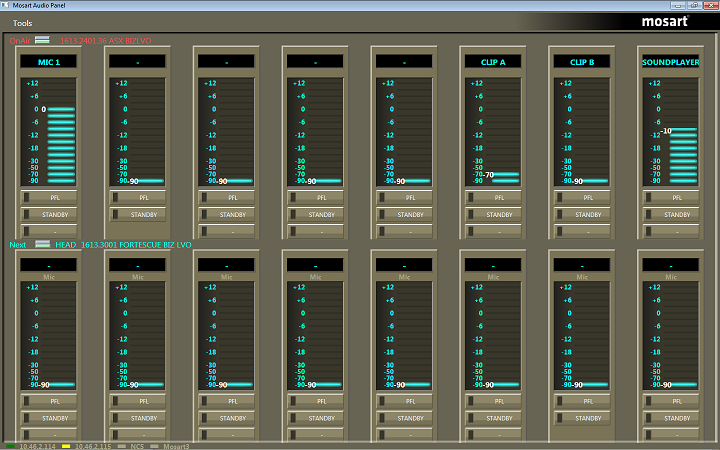Click the OnAir indicator icon
This screenshot has height=450, width=720.
[42, 40]
